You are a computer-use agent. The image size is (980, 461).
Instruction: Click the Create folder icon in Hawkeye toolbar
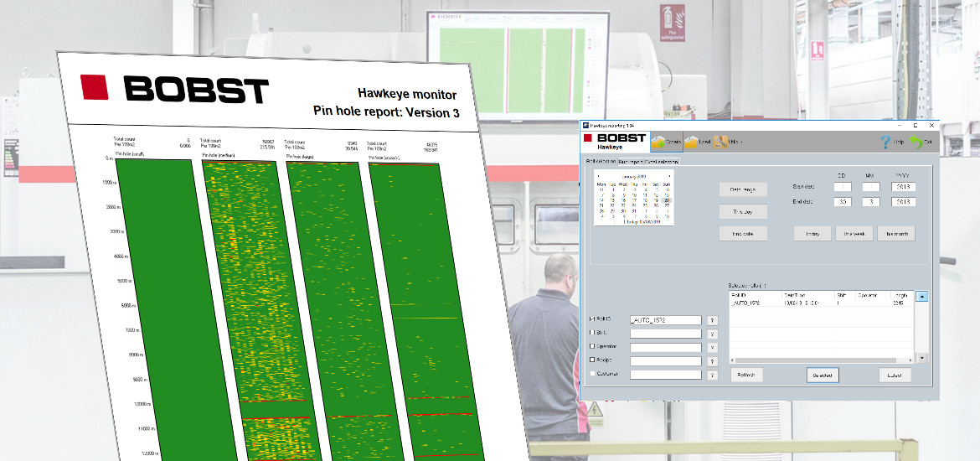[x=658, y=142]
